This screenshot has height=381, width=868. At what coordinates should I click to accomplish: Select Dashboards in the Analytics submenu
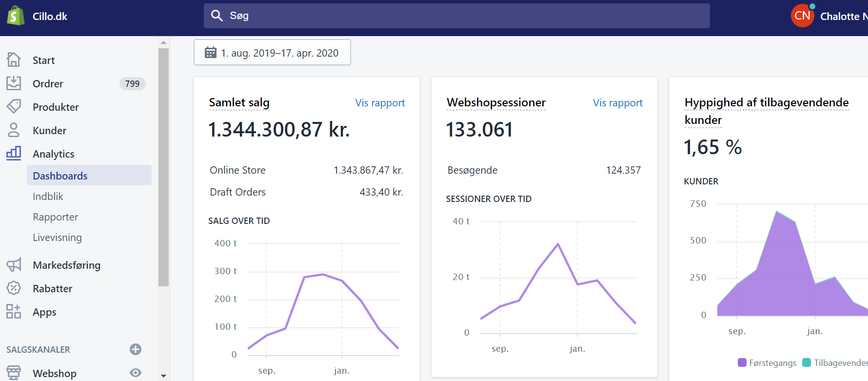[x=60, y=176]
